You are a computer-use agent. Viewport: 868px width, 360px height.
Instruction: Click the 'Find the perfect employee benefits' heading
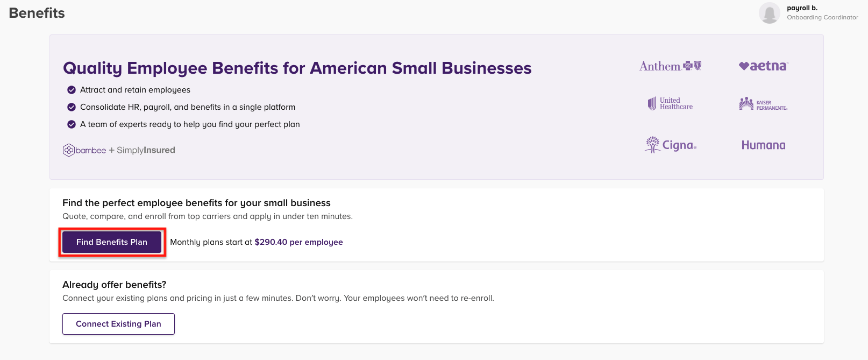[x=196, y=203]
